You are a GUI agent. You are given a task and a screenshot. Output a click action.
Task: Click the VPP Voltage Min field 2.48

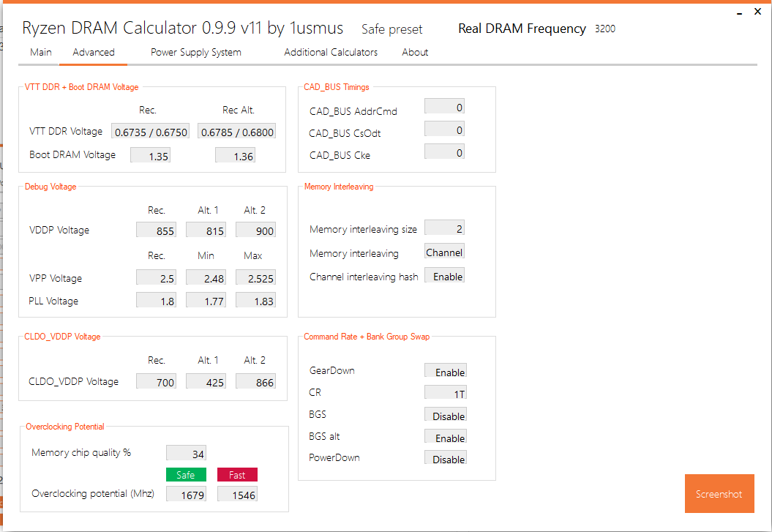tap(206, 278)
